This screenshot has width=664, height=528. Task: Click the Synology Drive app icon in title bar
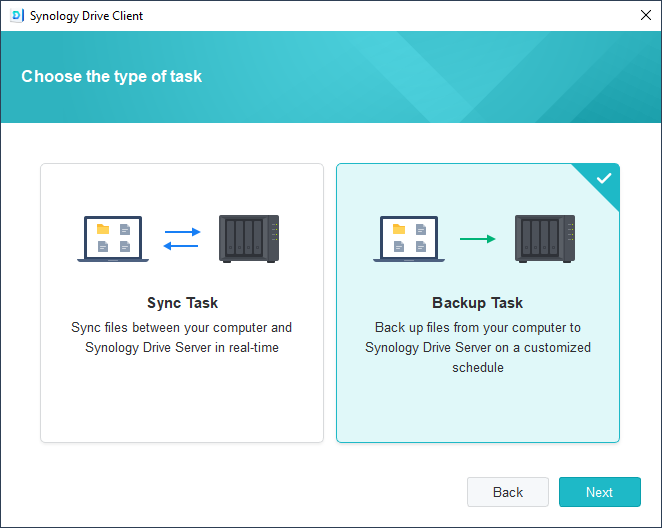[15, 15]
